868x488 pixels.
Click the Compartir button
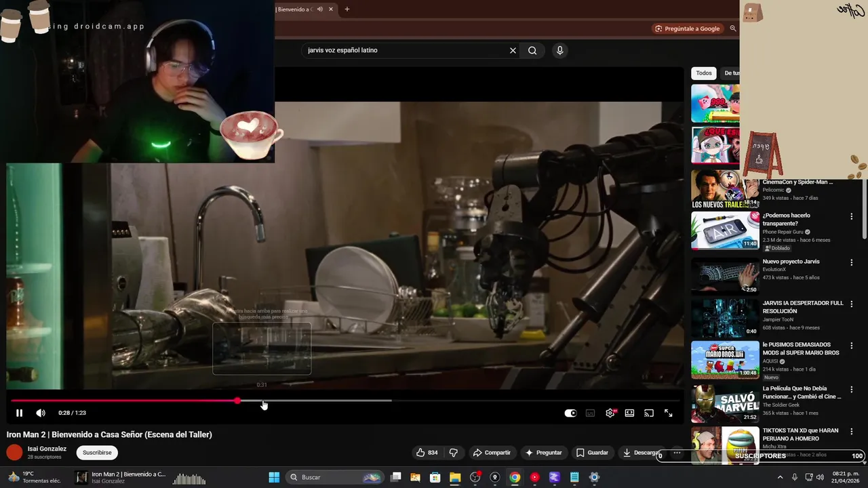[x=492, y=452]
